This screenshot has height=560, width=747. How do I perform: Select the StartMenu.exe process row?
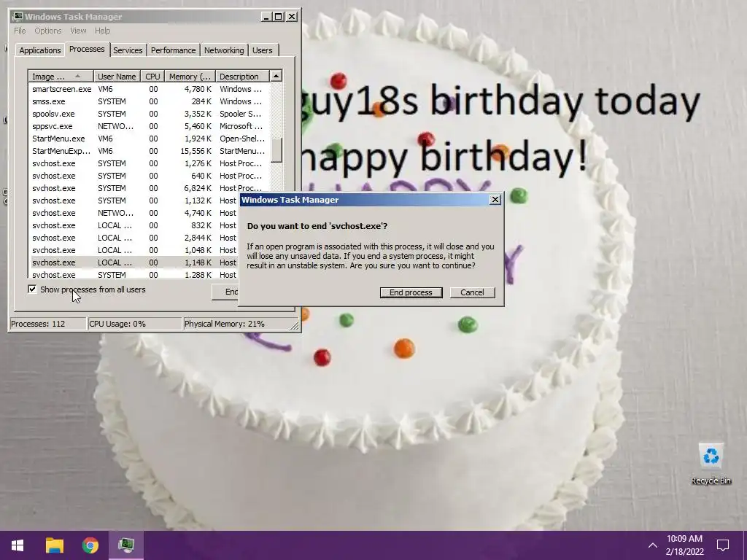[149, 139]
